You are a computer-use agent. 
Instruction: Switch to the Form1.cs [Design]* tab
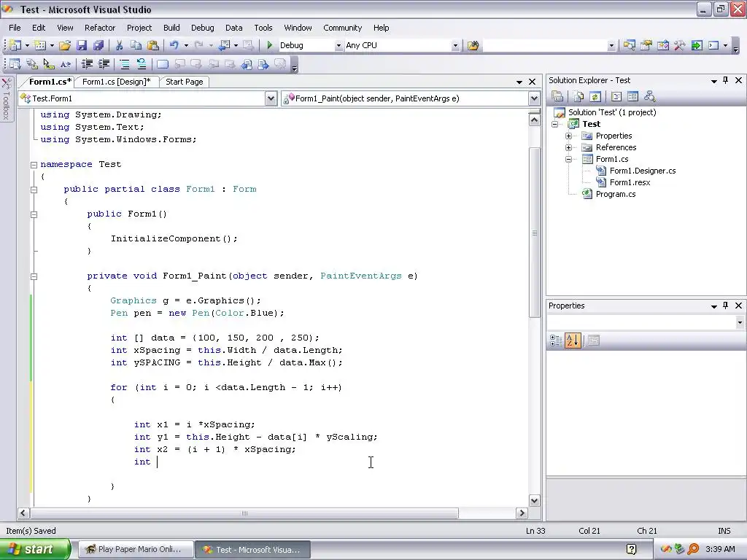coord(116,82)
